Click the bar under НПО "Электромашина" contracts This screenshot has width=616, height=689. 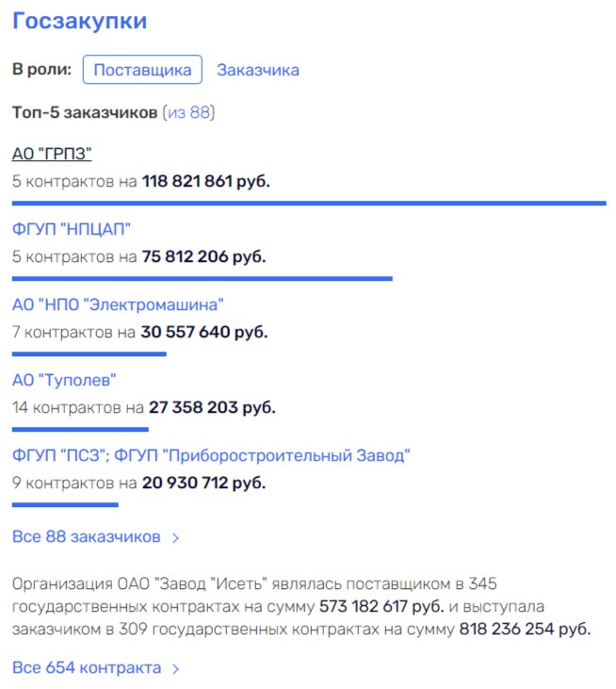[x=89, y=353]
